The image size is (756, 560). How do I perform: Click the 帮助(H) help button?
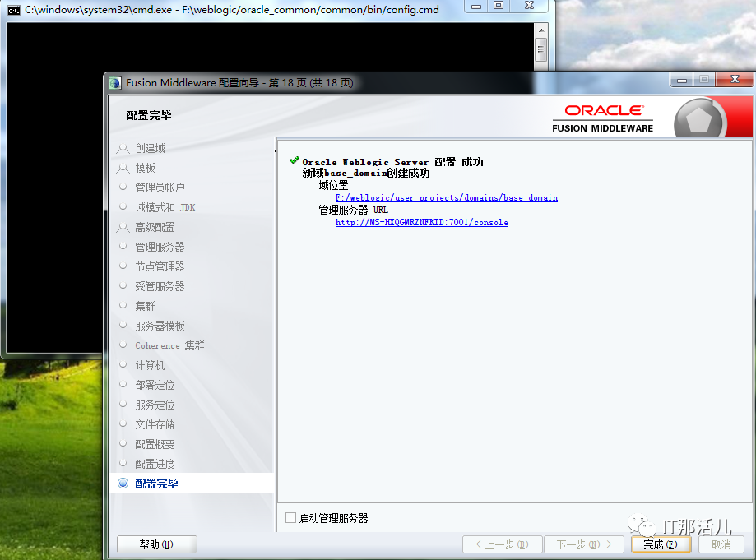coord(156,544)
